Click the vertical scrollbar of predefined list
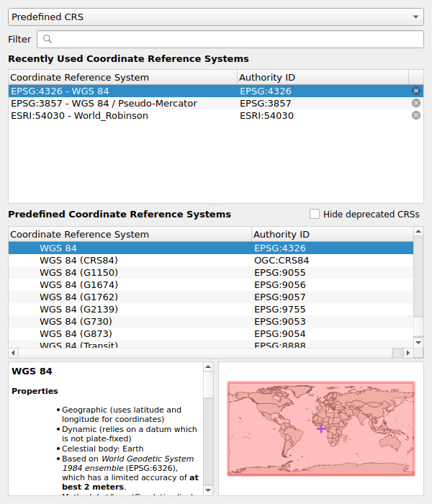 tap(418, 288)
